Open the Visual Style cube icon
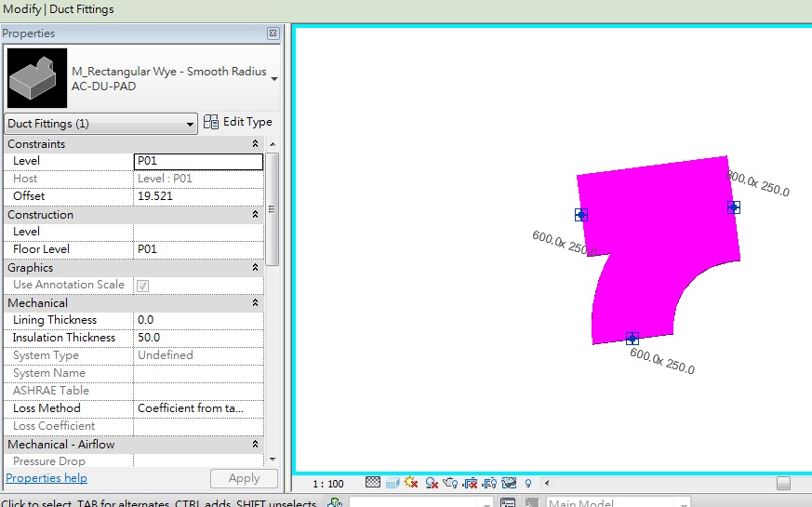 point(393,483)
